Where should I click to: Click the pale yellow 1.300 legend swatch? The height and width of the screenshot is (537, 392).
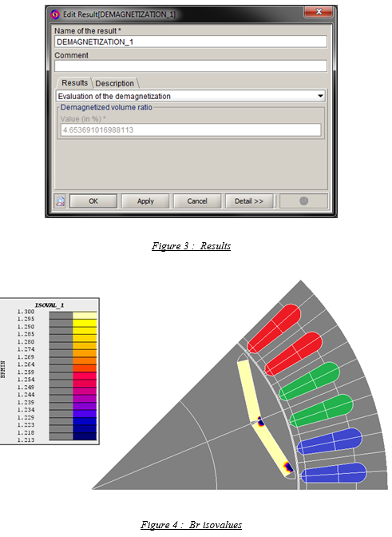(x=85, y=316)
